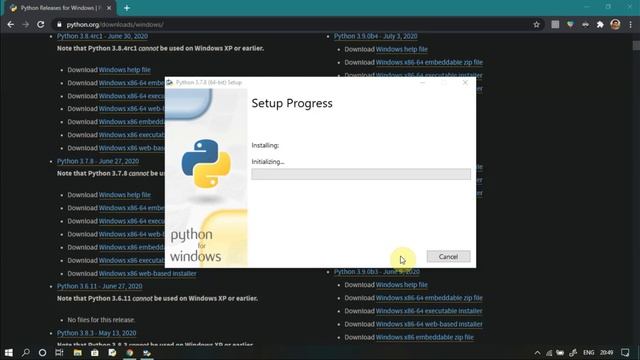
Task: Click the setup progress bar
Action: tap(361, 174)
